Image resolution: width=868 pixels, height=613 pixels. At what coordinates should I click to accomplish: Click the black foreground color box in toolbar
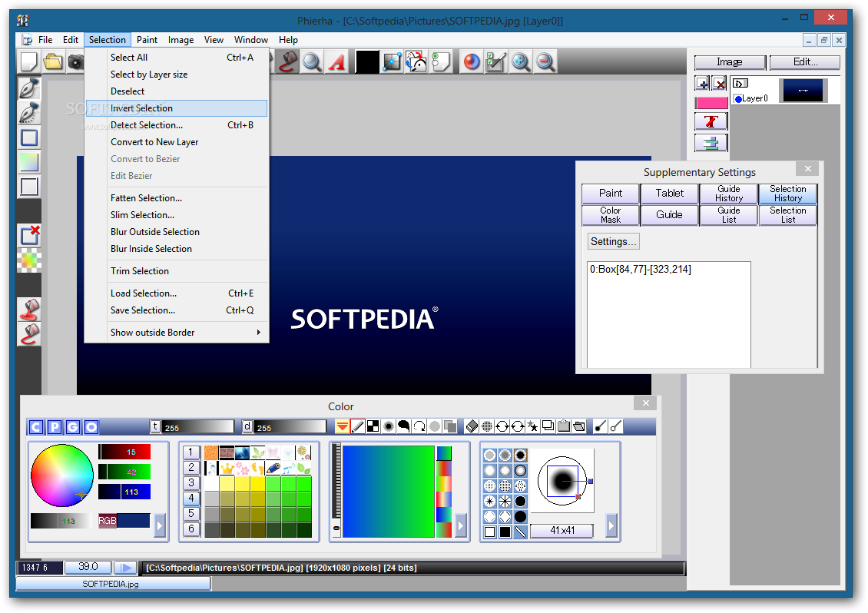[x=367, y=62]
